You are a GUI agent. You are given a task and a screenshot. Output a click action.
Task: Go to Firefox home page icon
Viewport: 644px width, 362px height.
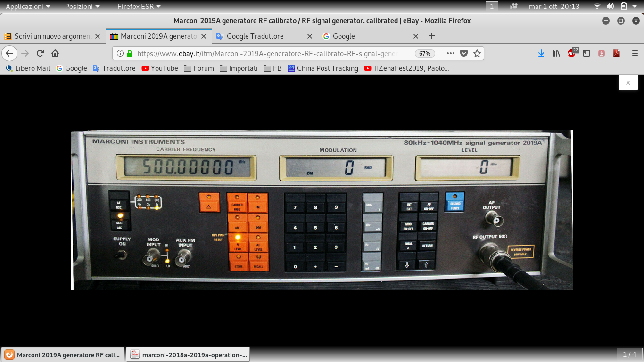pyautogui.click(x=55, y=53)
